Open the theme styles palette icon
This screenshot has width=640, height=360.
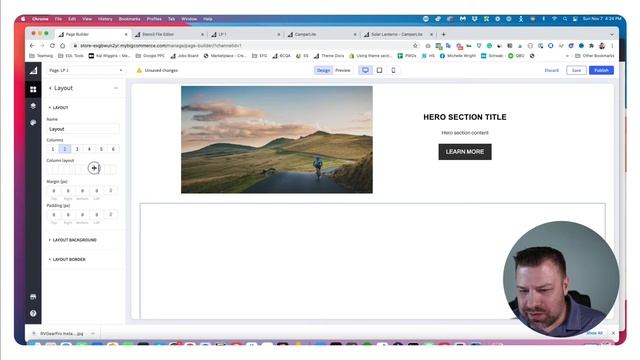click(x=33, y=122)
